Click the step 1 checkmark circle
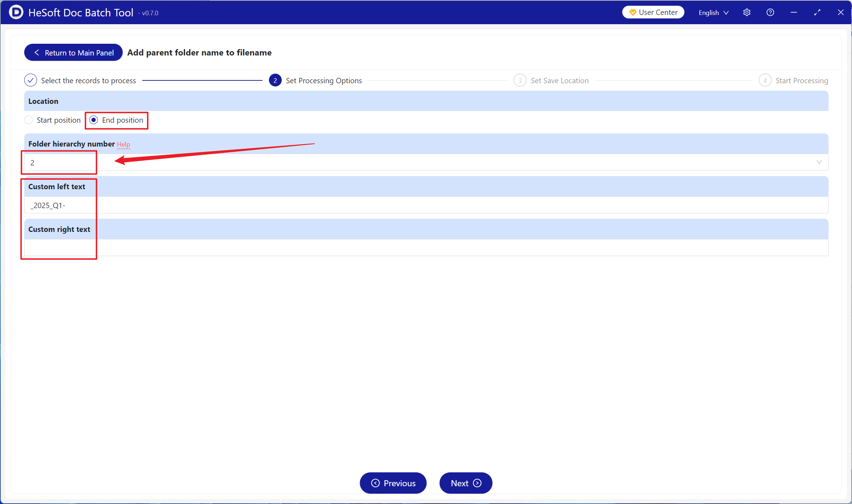This screenshot has width=852, height=504. click(31, 80)
